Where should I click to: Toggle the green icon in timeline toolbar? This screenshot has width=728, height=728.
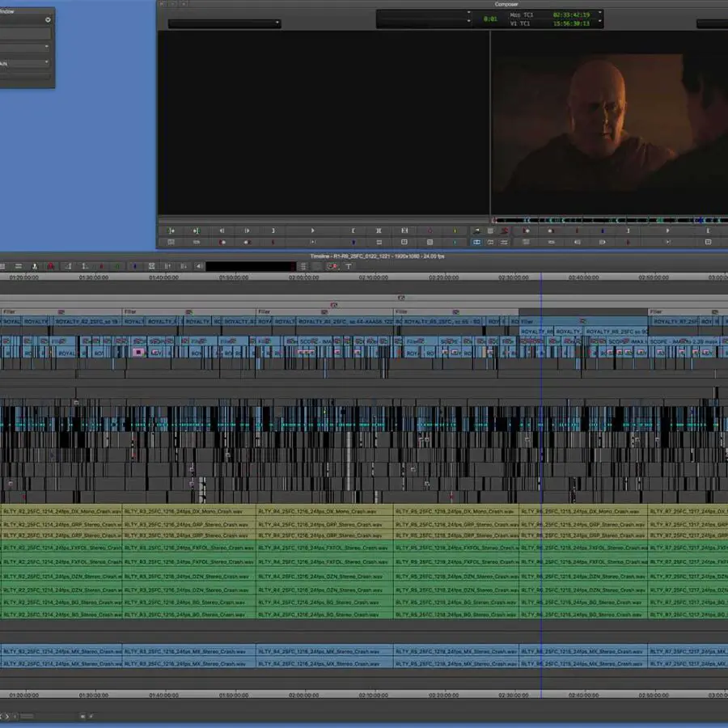117,266
